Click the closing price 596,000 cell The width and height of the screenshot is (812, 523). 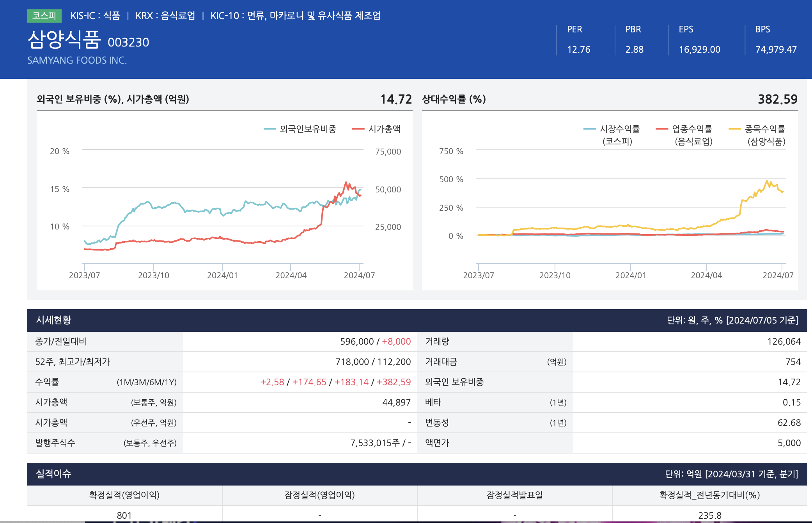[x=357, y=342]
